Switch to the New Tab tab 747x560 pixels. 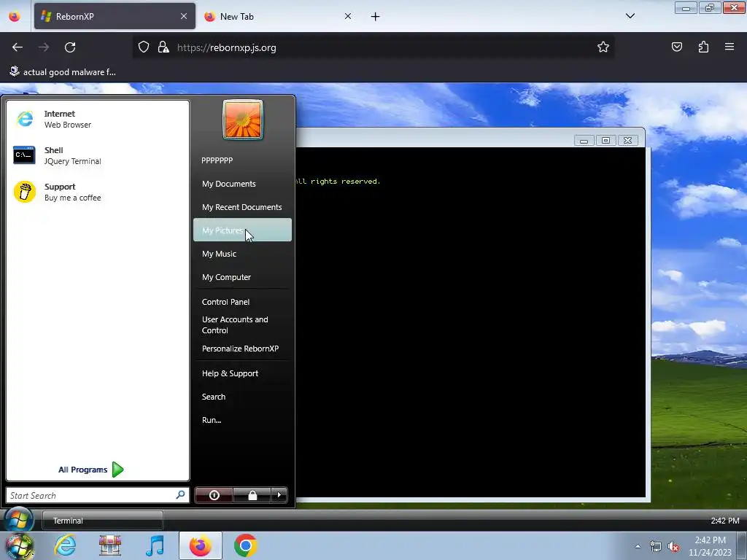[x=279, y=16]
